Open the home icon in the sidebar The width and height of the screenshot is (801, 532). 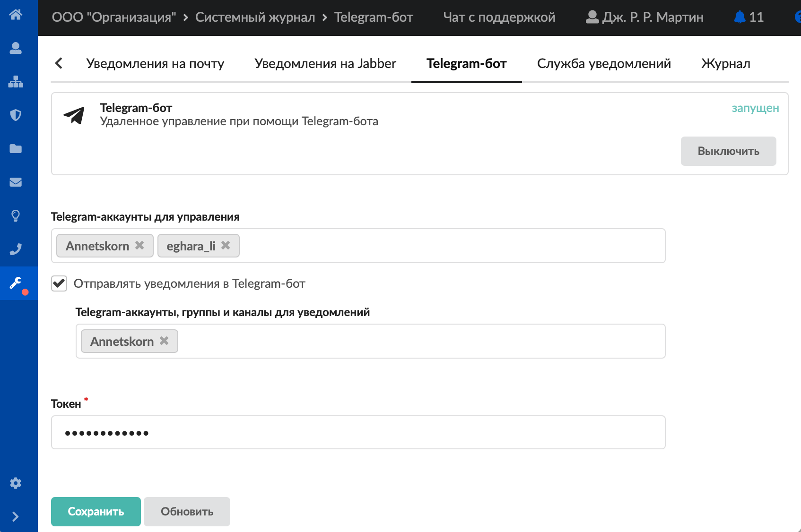coord(16,15)
